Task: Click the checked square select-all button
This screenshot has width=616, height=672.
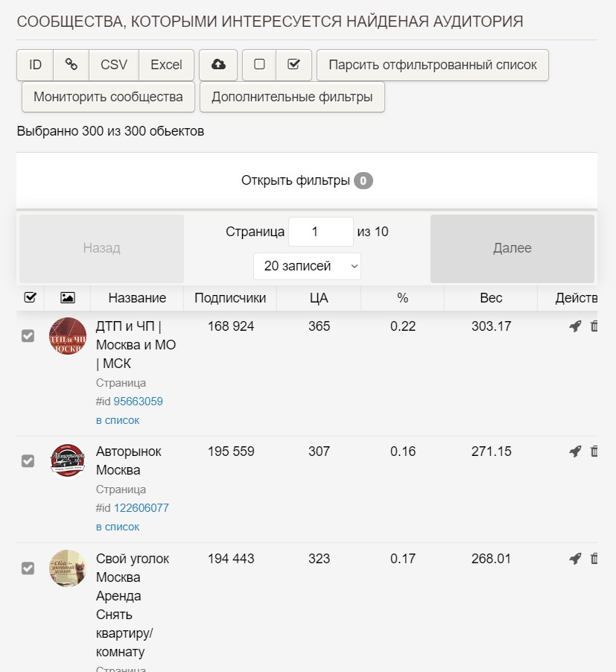Action: pyautogui.click(x=293, y=65)
